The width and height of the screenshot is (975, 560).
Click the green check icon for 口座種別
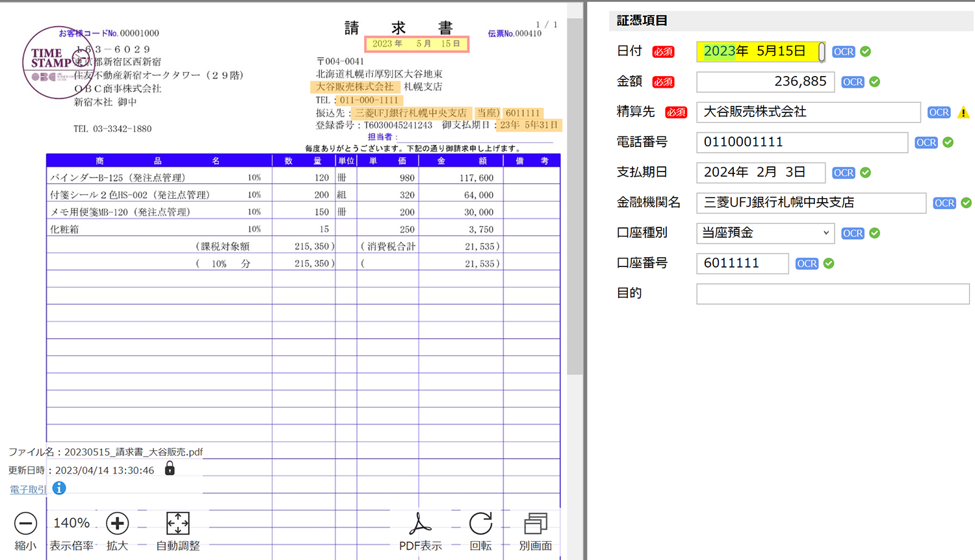[874, 233]
